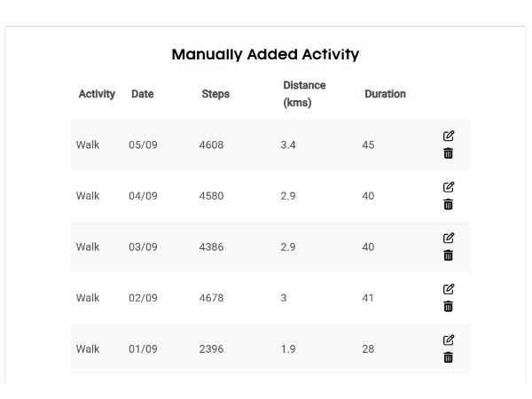Image resolution: width=532 pixels, height=399 pixels.
Task: Edit the 03/09 walk record
Action: (449, 238)
